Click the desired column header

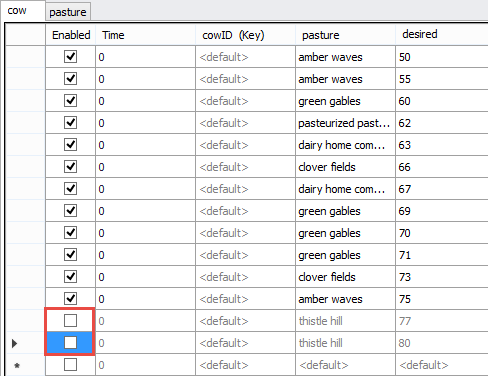coord(442,35)
